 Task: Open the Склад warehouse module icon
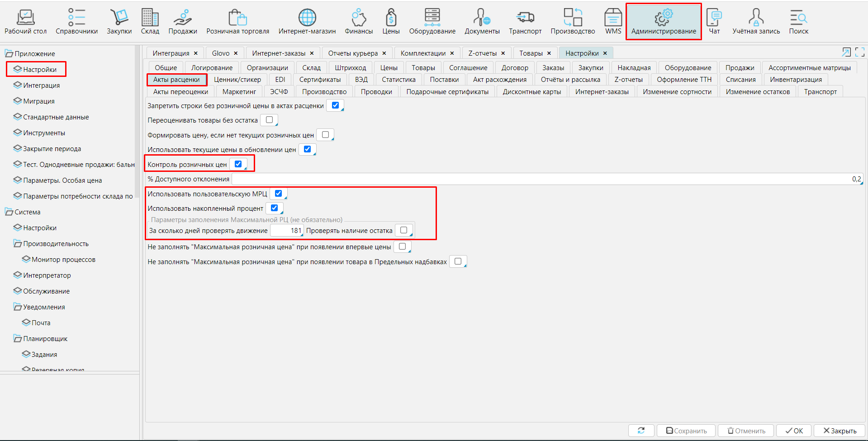coord(150,18)
